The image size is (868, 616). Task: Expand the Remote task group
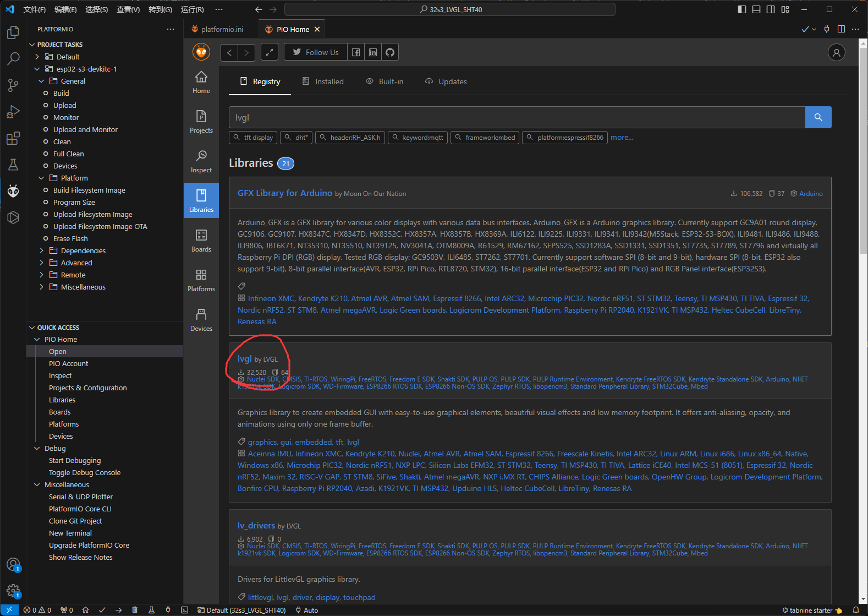coord(41,275)
